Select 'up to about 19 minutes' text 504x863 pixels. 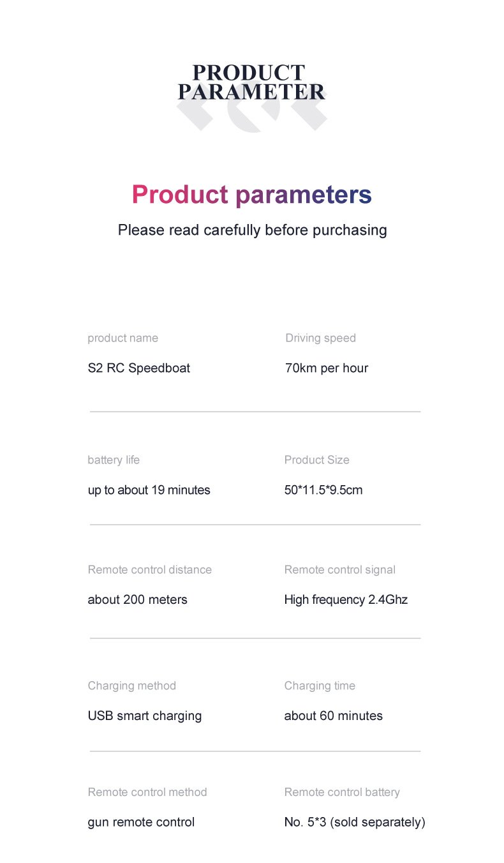[x=149, y=490]
